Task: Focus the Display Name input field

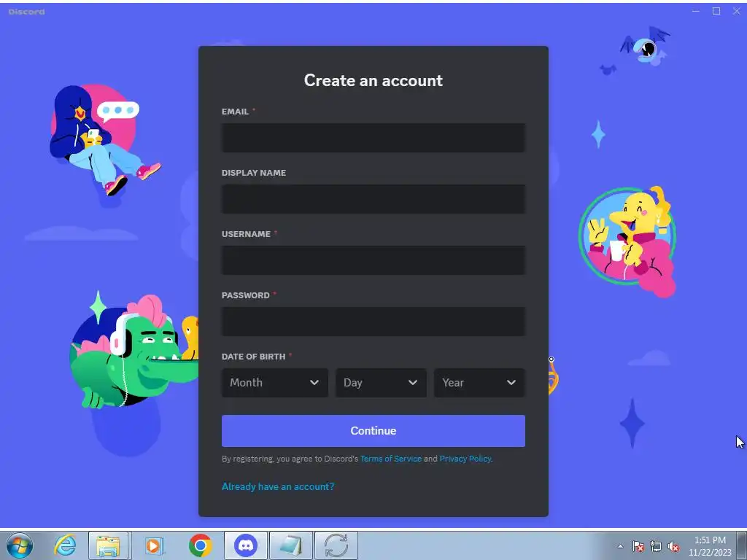Action: [373, 199]
